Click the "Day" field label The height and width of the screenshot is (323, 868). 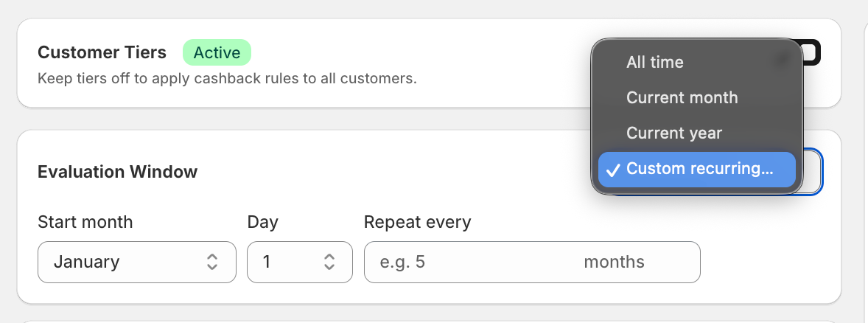coord(262,222)
